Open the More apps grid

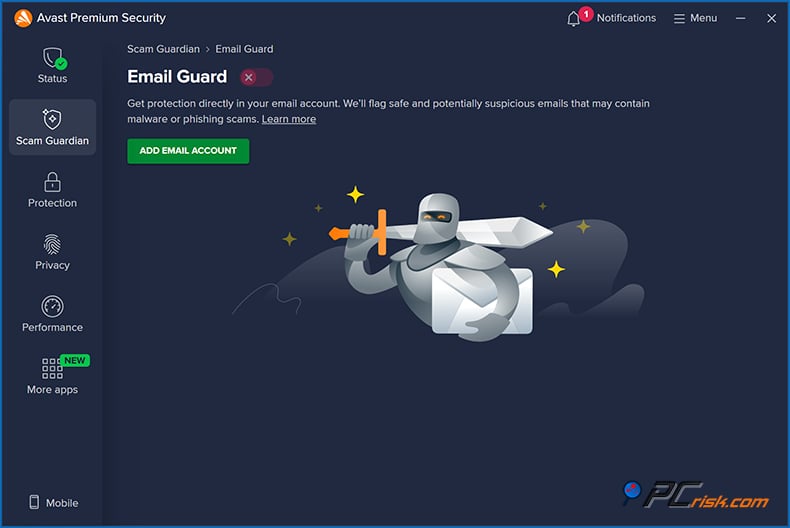click(x=52, y=375)
